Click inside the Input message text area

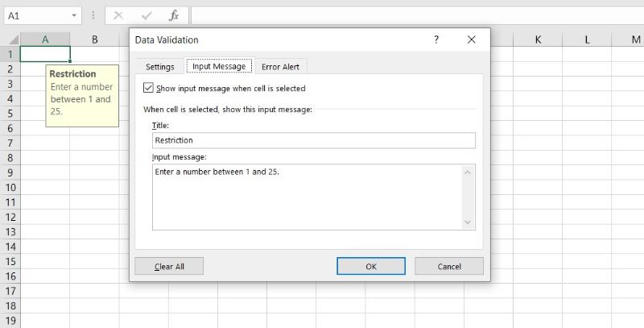click(x=306, y=197)
